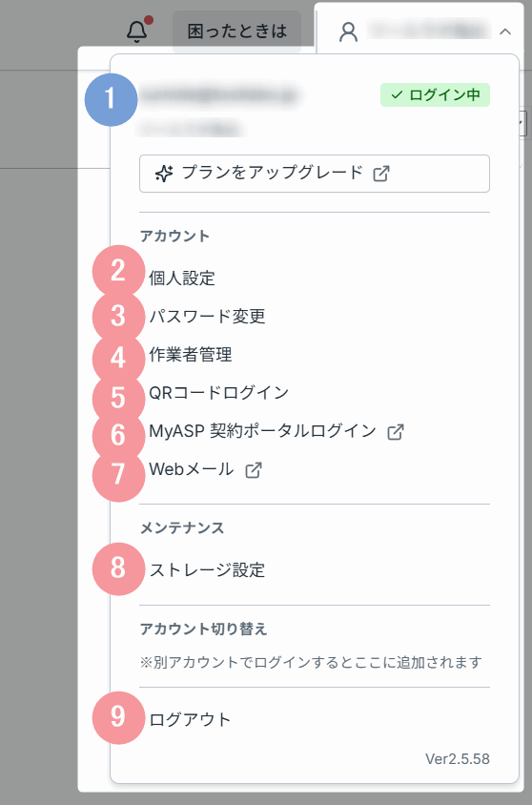Open ストレージ設定 under メンテナンス
This screenshot has width=532, height=805.
pyautogui.click(x=207, y=569)
